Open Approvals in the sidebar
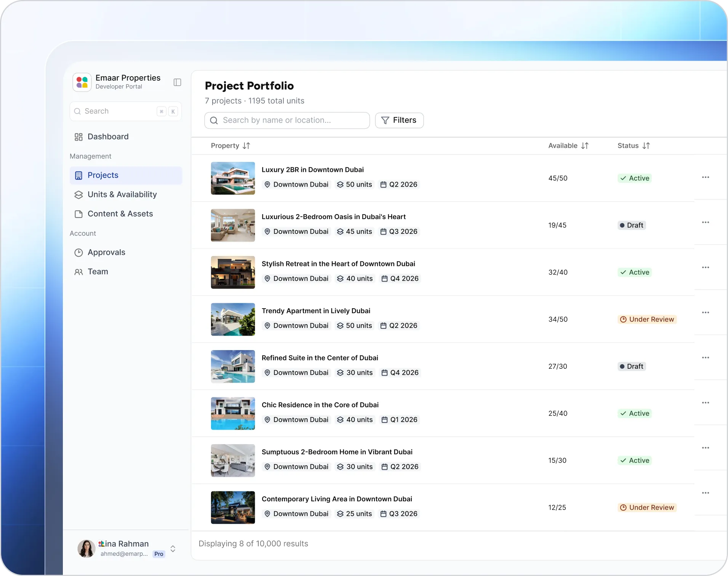The image size is (728, 576). (x=126, y=253)
